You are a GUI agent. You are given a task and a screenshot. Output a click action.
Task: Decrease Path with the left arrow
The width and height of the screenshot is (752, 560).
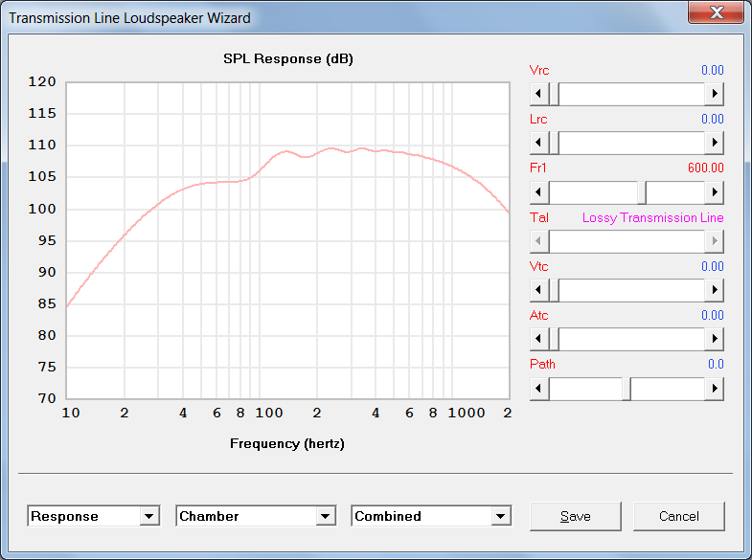(x=539, y=389)
